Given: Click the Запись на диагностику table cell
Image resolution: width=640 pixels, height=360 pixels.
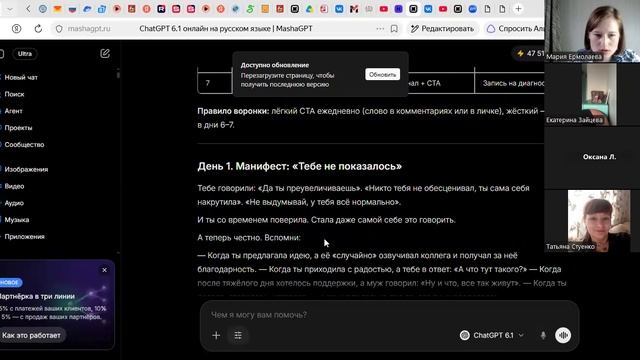Looking at the screenshot, I should (510, 83).
